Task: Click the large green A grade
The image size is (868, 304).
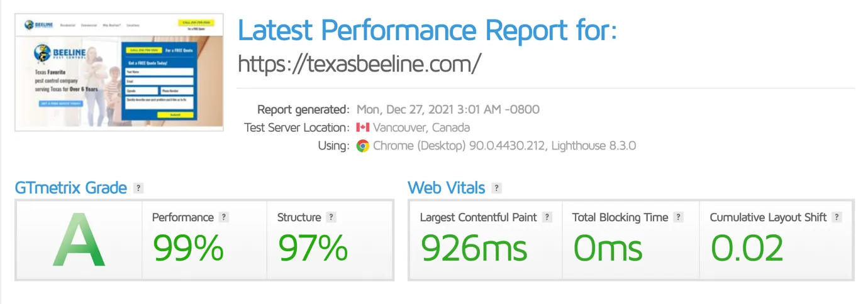Action: [x=79, y=240]
